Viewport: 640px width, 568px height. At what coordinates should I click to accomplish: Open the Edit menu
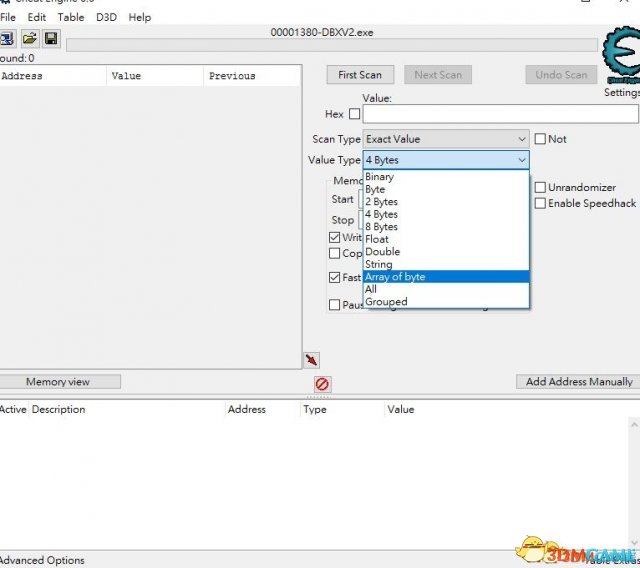(37, 17)
